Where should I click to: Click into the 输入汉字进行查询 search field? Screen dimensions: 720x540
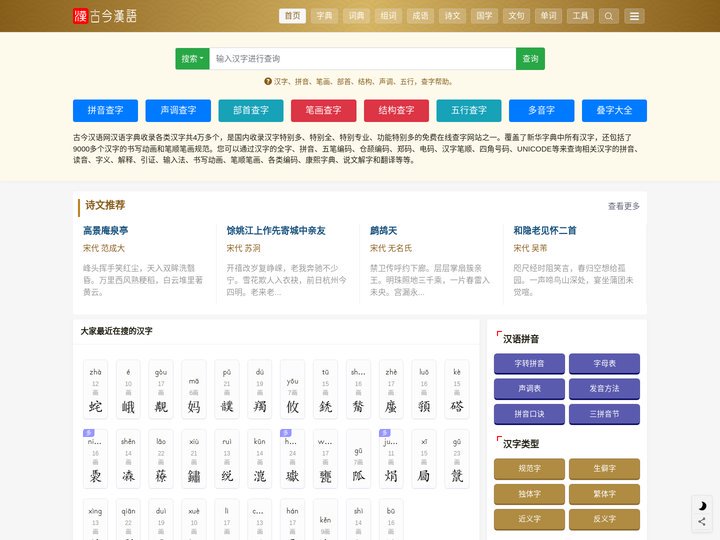(x=362, y=59)
